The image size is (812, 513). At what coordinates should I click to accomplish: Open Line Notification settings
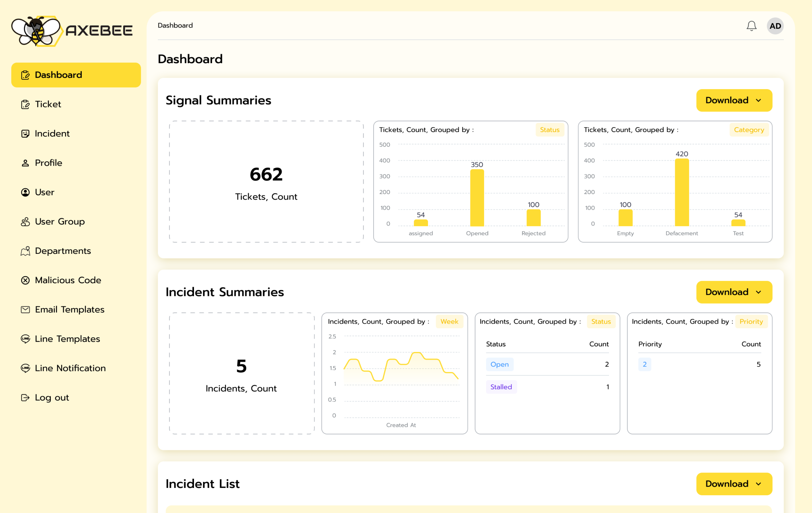(x=70, y=368)
